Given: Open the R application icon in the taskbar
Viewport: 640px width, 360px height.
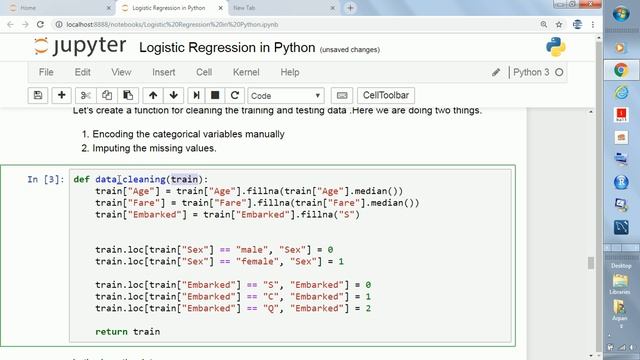Looking at the screenshot, I should coord(621,182).
